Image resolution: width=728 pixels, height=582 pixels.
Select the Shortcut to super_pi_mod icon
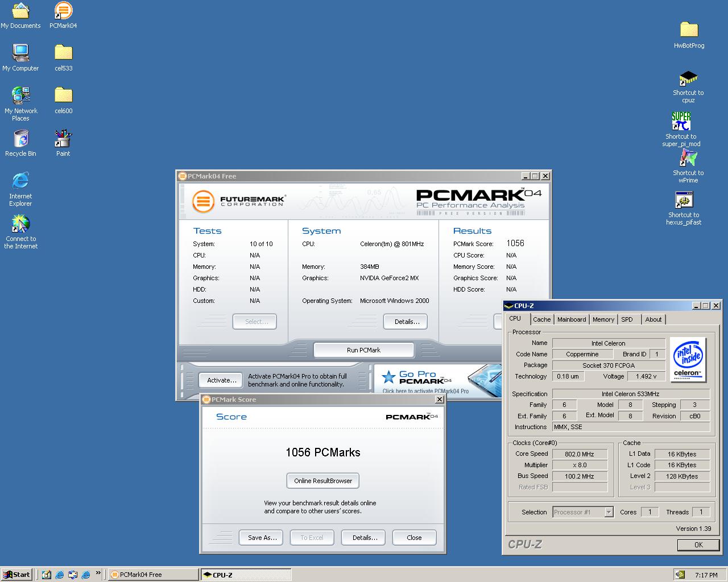click(x=681, y=130)
